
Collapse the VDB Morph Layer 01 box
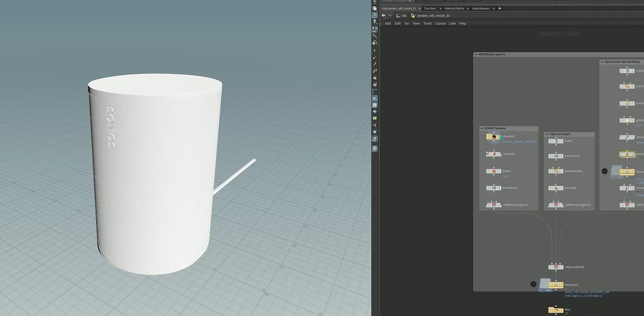click(476, 54)
